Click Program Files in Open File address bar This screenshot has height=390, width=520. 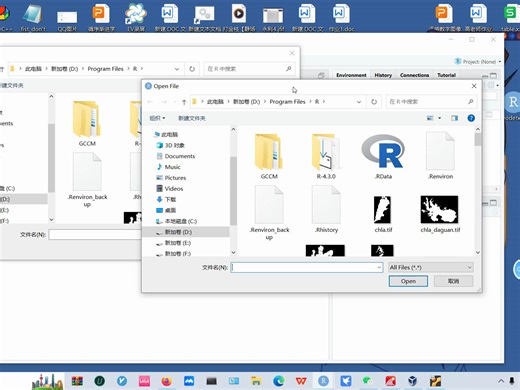287,102
